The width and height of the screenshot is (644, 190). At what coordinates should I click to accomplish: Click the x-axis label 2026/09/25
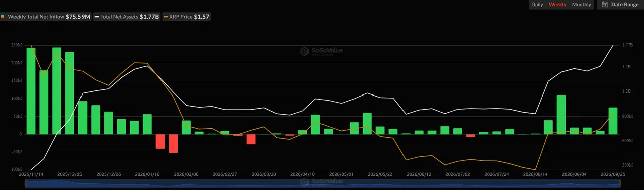click(613, 174)
